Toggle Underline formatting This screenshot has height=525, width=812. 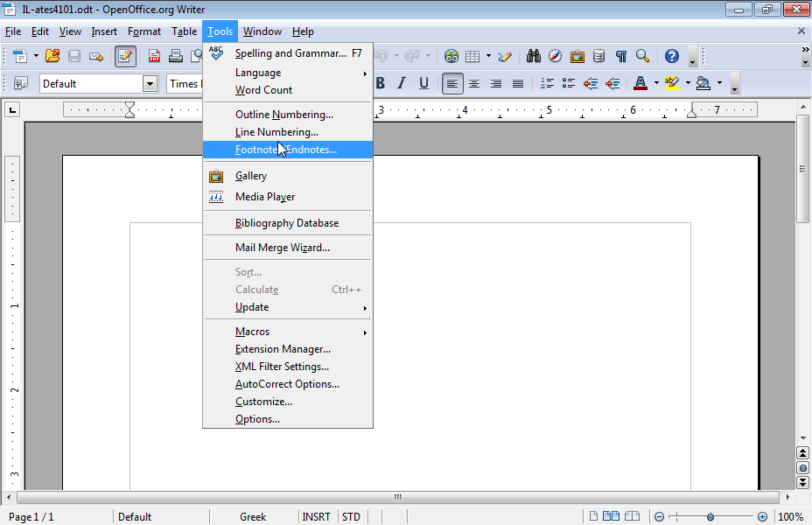click(x=423, y=83)
